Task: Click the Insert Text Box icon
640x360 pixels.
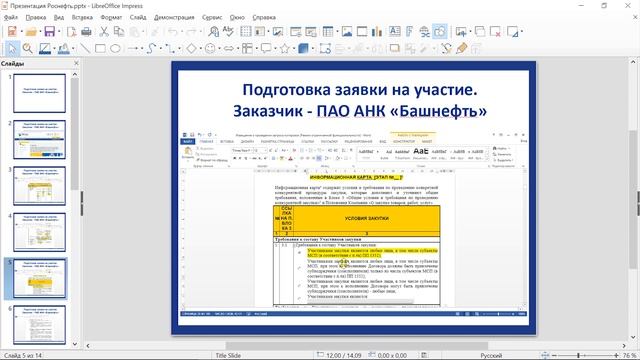Action: pyautogui.click(x=394, y=31)
